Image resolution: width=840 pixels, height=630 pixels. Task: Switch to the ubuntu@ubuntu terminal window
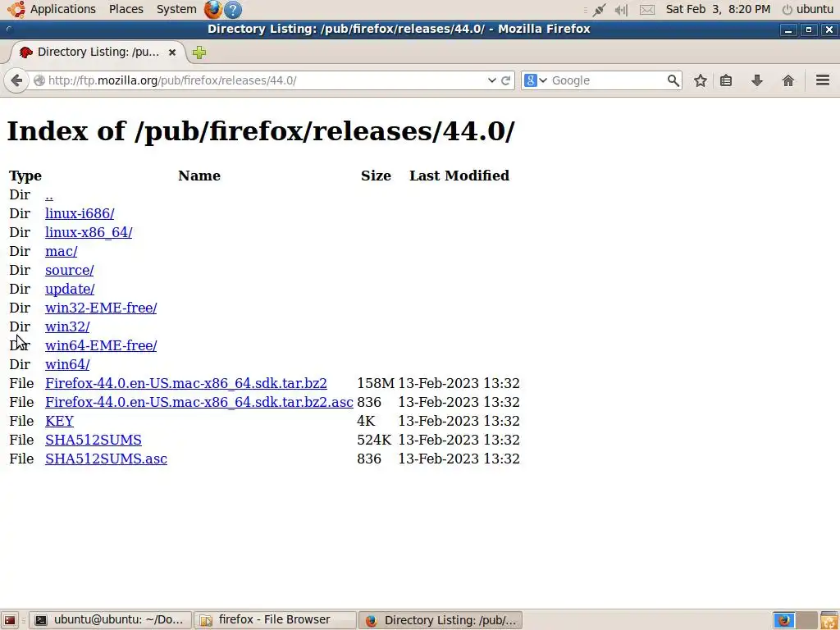pos(111,620)
